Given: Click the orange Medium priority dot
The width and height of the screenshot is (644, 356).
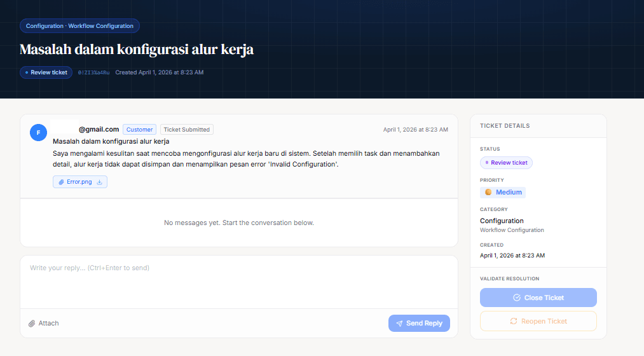Looking at the screenshot, I should [488, 192].
